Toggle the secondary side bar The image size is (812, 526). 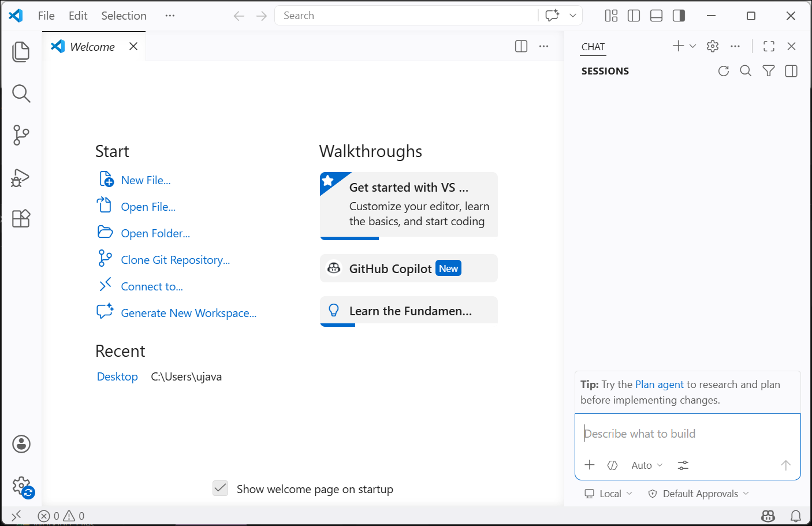(679, 16)
